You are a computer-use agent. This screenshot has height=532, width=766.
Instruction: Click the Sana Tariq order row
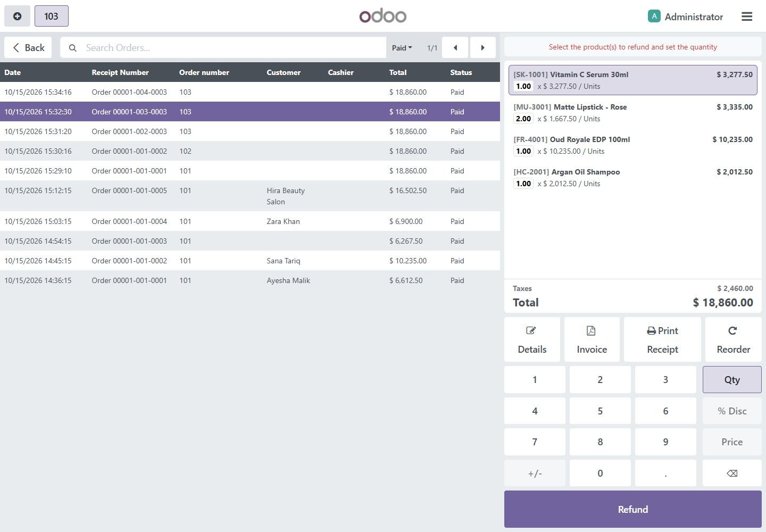point(250,261)
